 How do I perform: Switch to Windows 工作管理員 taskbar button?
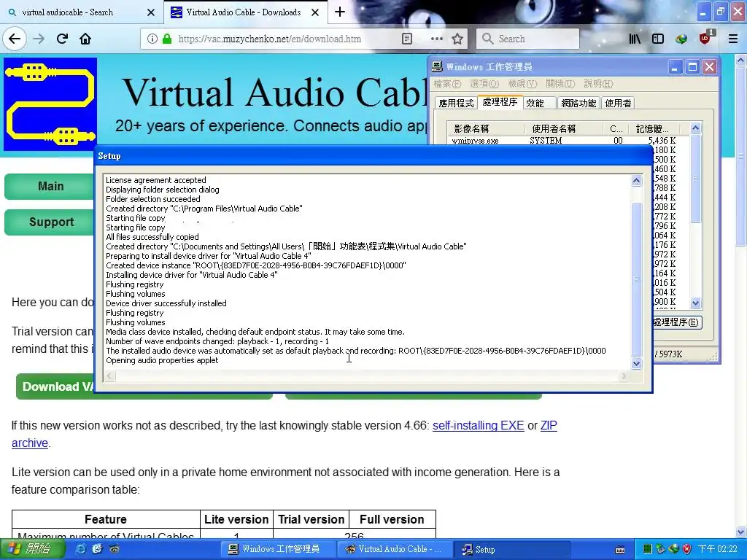279,549
